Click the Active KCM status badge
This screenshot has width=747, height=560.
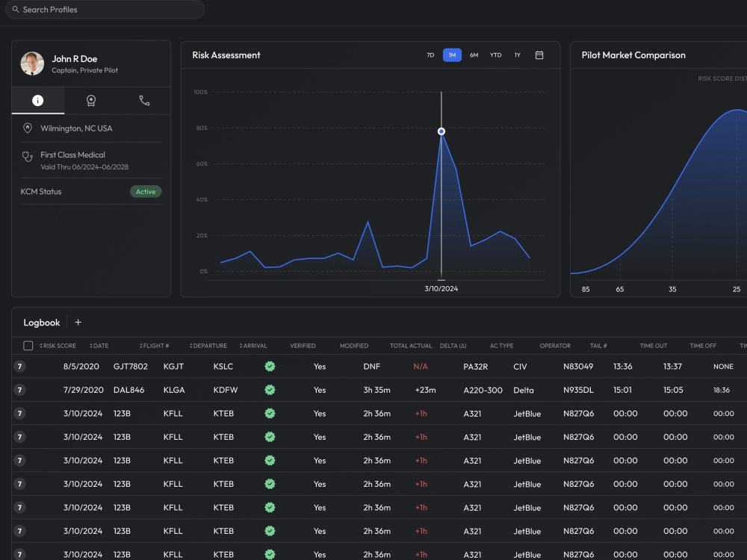click(146, 191)
